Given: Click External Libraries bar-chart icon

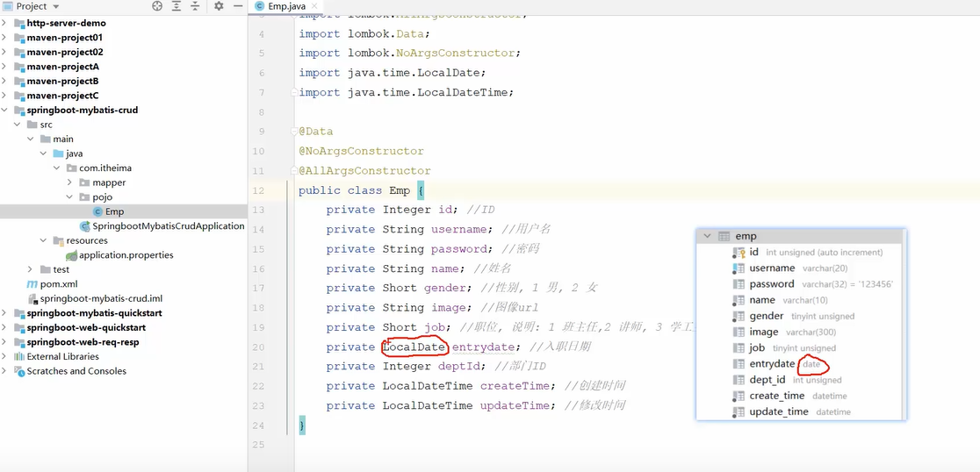Looking at the screenshot, I should click(18, 356).
